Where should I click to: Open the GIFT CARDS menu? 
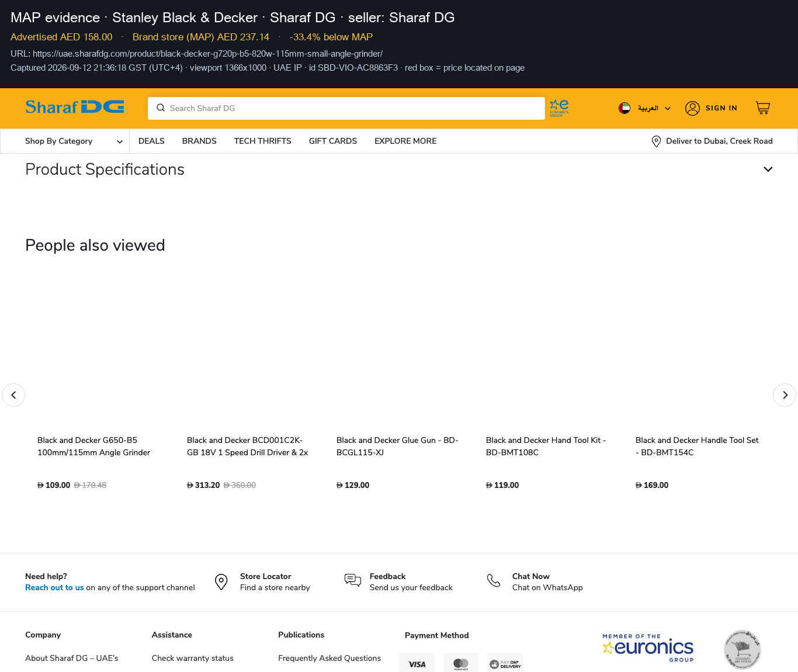click(x=333, y=141)
